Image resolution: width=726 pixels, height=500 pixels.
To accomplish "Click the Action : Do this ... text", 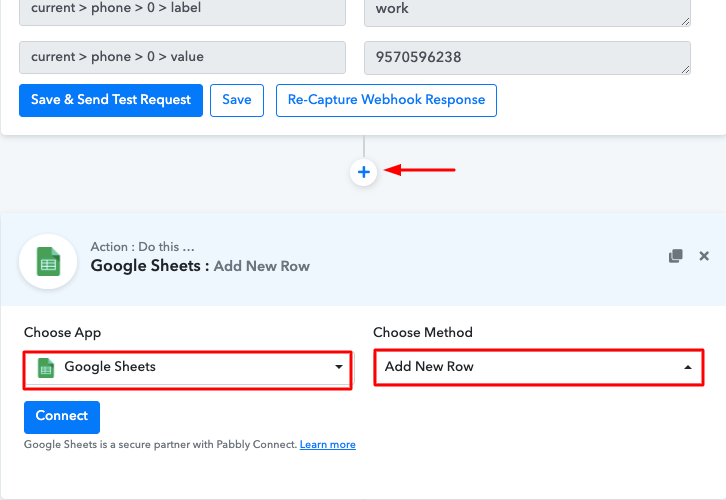I will pos(142,247).
